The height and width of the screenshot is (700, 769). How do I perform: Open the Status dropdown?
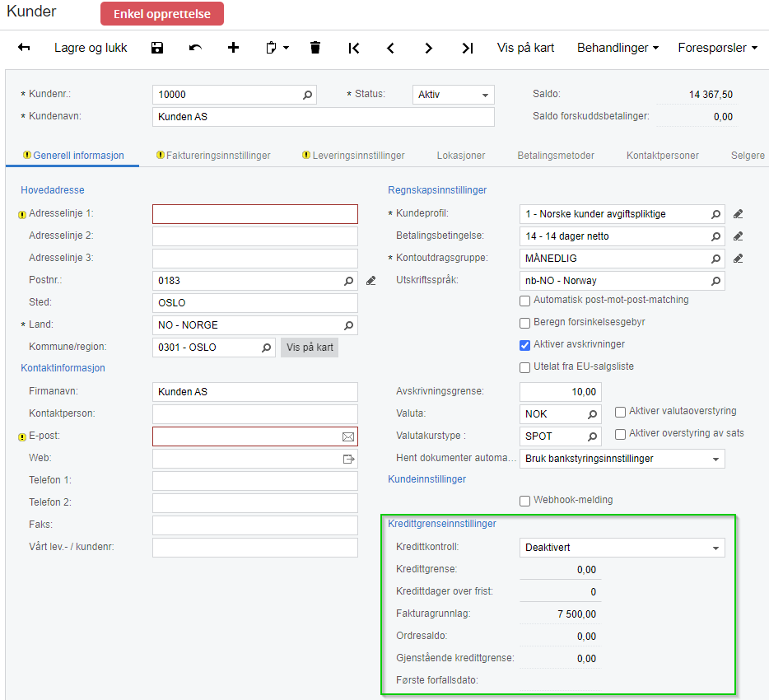(x=453, y=95)
